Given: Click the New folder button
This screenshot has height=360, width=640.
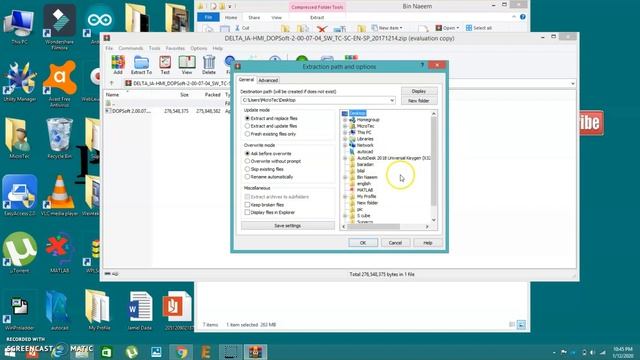Looking at the screenshot, I should tap(419, 100).
